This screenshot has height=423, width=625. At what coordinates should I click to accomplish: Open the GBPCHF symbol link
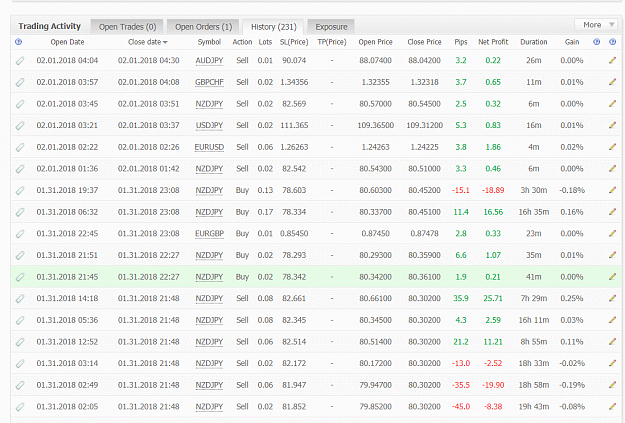point(209,82)
